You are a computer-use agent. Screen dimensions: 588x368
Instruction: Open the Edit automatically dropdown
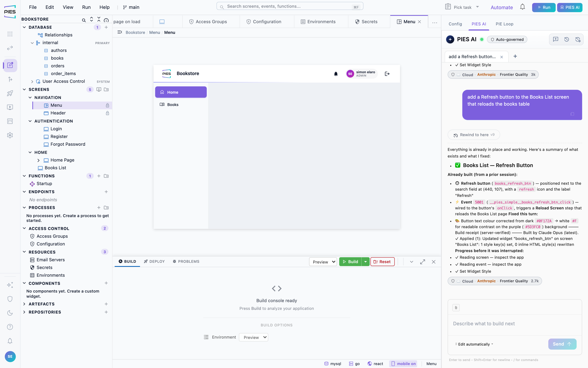click(x=474, y=344)
